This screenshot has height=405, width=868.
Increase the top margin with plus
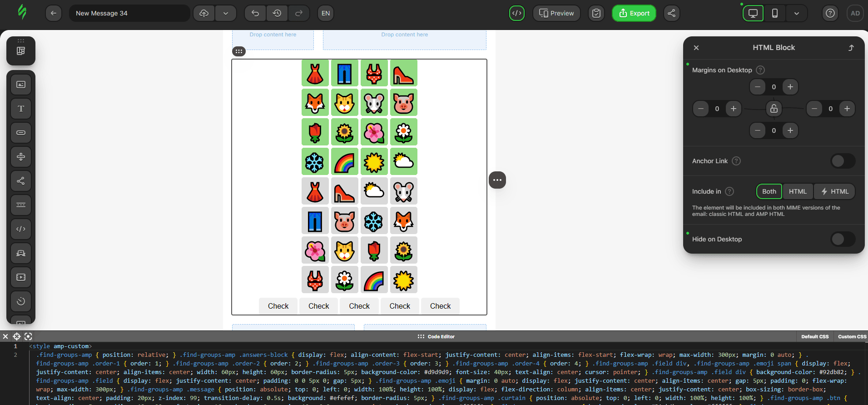pyautogui.click(x=790, y=87)
